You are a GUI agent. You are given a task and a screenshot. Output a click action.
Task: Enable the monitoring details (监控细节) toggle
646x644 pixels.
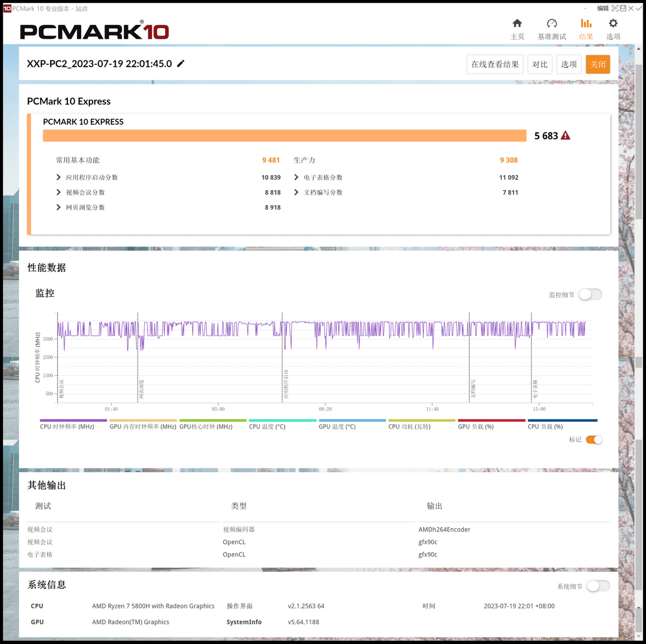pos(590,295)
